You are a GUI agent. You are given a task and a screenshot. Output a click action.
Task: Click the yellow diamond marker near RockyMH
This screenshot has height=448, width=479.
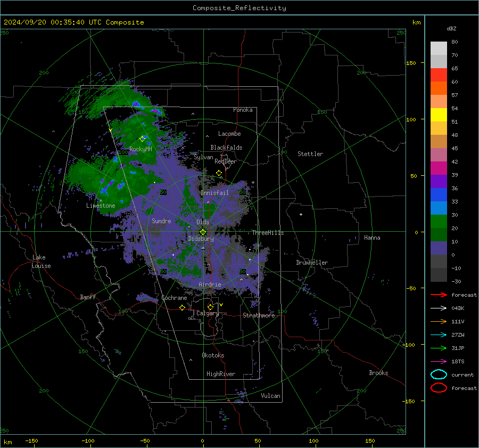[142, 139]
